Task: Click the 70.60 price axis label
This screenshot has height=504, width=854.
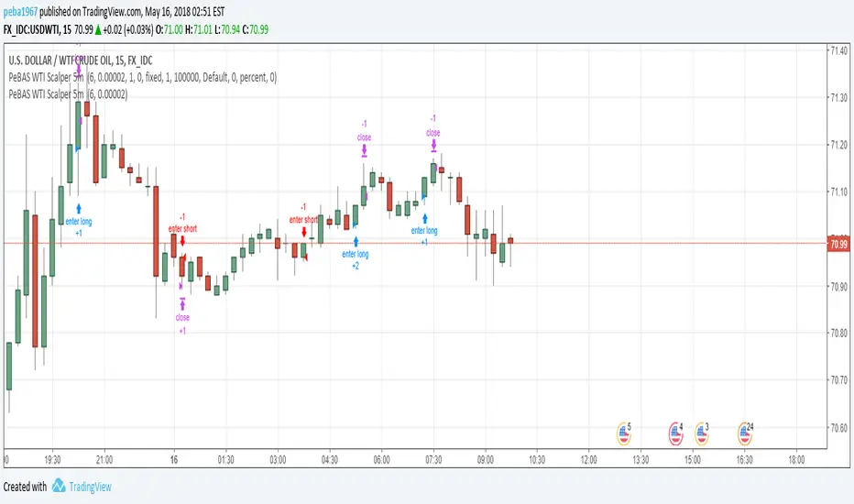Action: pyautogui.click(x=838, y=427)
